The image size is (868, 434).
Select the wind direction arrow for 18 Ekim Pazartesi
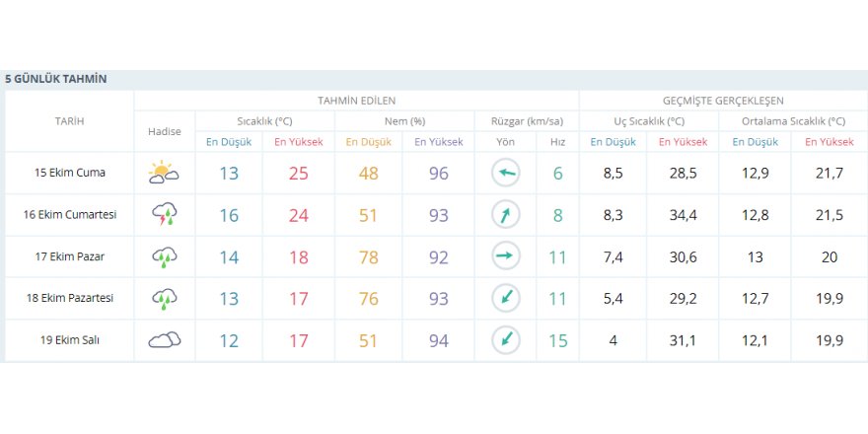(505, 299)
